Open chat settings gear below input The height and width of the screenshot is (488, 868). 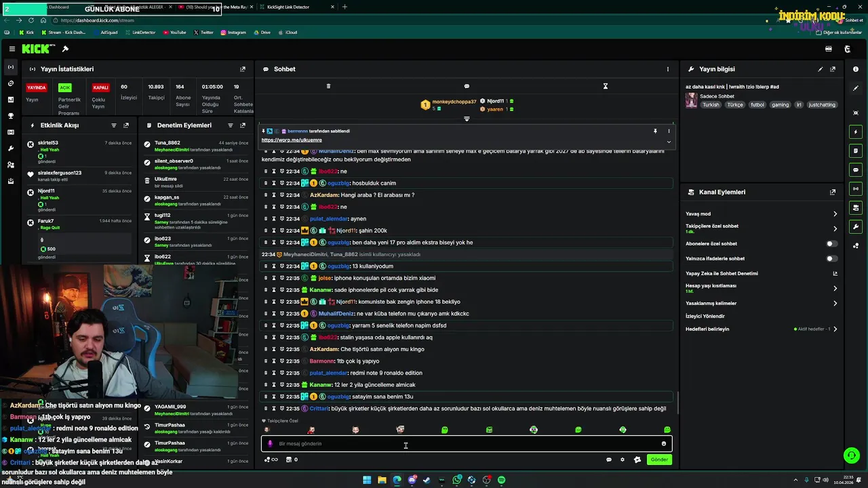click(x=623, y=460)
